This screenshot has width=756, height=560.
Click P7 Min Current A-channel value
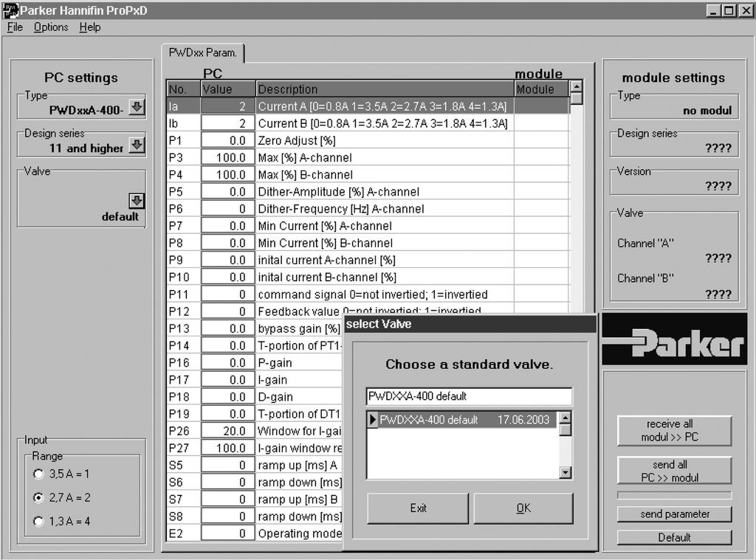227,226
